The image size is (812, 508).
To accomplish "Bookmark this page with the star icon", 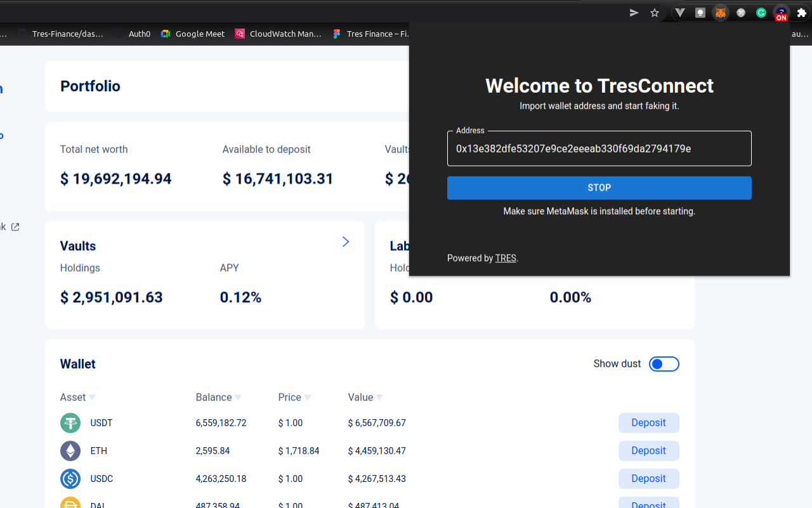I will [654, 12].
